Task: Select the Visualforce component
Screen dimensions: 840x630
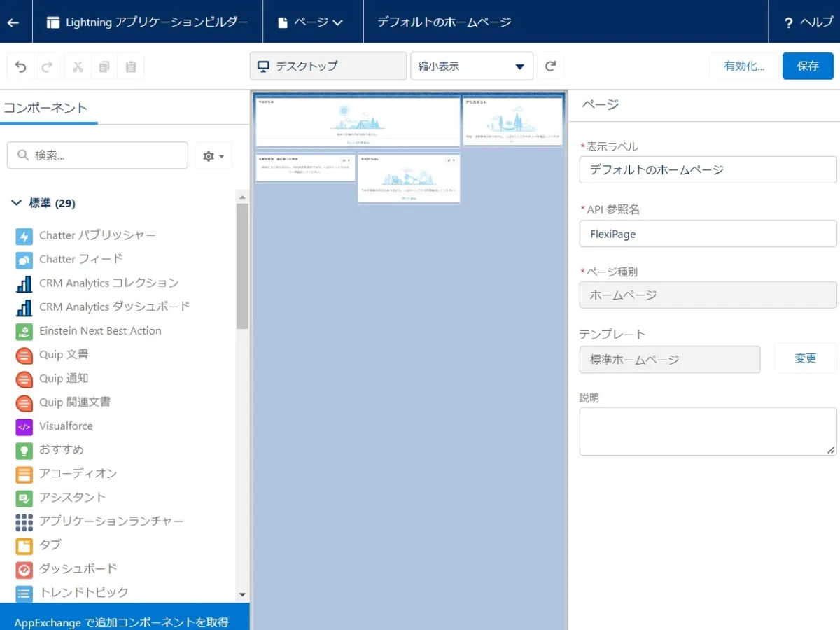Action: pyautogui.click(x=66, y=426)
